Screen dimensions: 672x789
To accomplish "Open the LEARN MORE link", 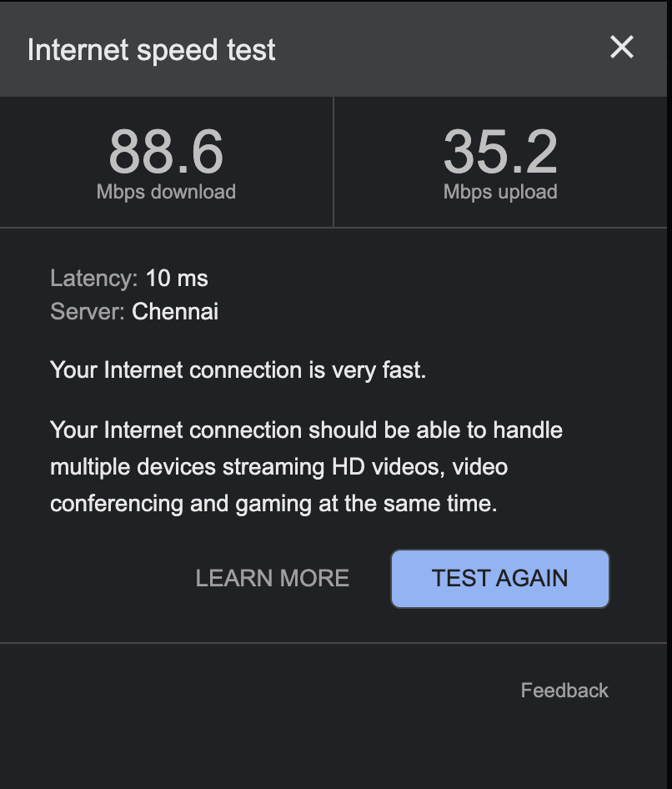I will point(273,578).
